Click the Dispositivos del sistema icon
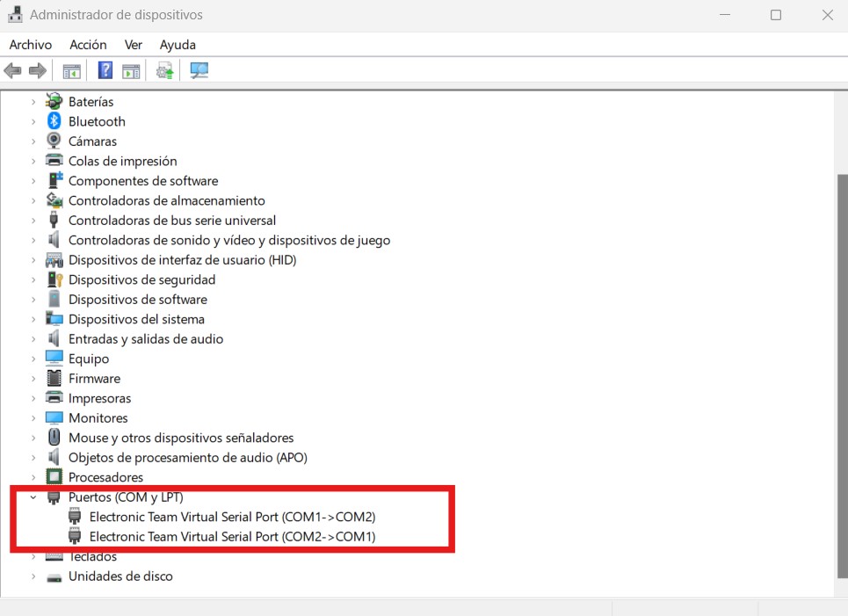848x616 pixels. click(x=54, y=319)
